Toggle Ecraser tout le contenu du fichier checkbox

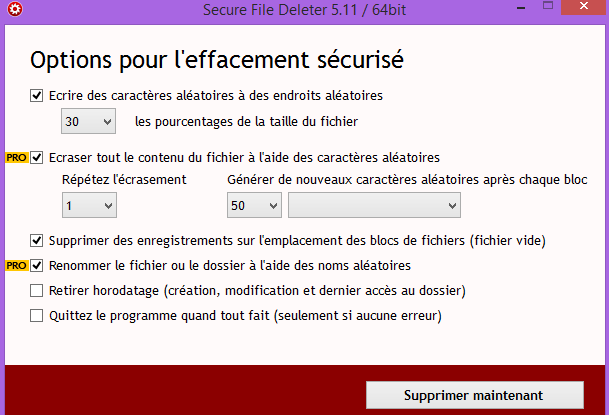pos(37,158)
